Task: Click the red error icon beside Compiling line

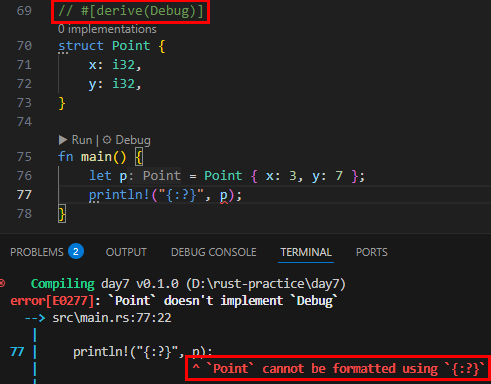Action: (2, 284)
